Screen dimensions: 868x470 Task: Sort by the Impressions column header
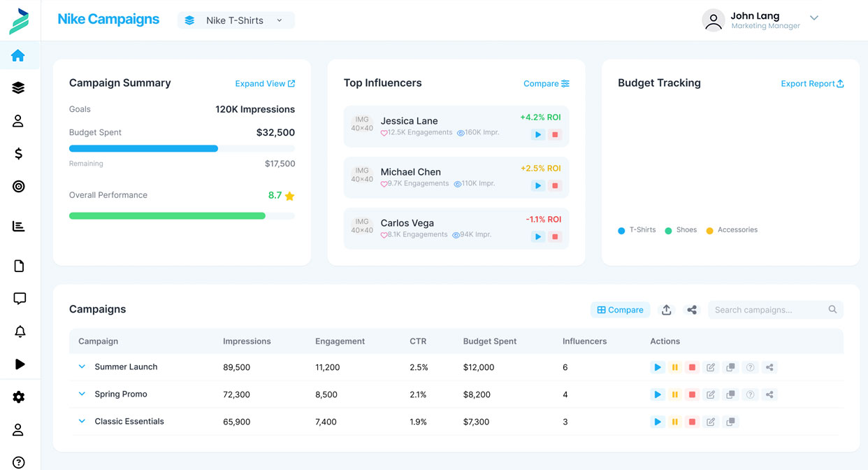[247, 341]
